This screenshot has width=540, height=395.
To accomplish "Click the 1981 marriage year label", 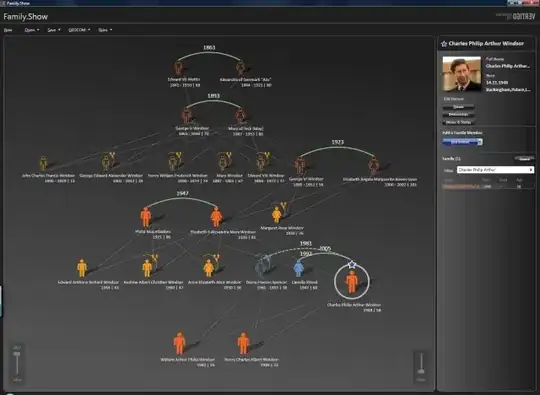I will (305, 243).
